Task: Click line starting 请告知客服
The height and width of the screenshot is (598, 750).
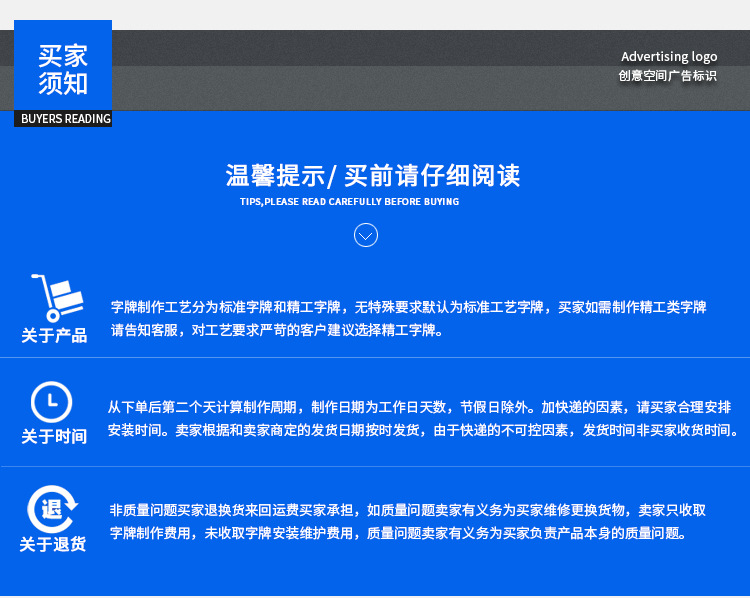Action: click(x=277, y=330)
